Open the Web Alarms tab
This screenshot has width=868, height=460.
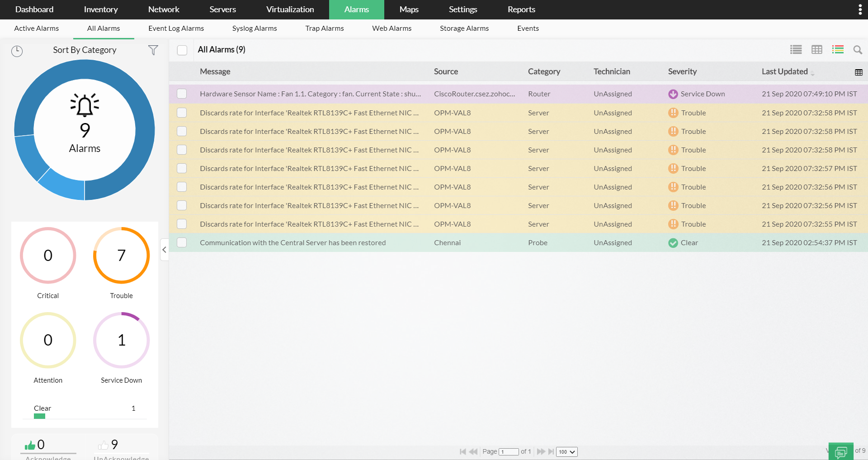coord(392,28)
